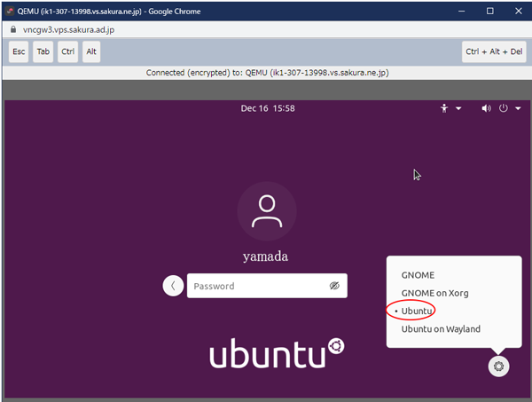Viewport: 532px width, 402px height.
Task: Toggle password visibility eye icon
Action: point(334,286)
